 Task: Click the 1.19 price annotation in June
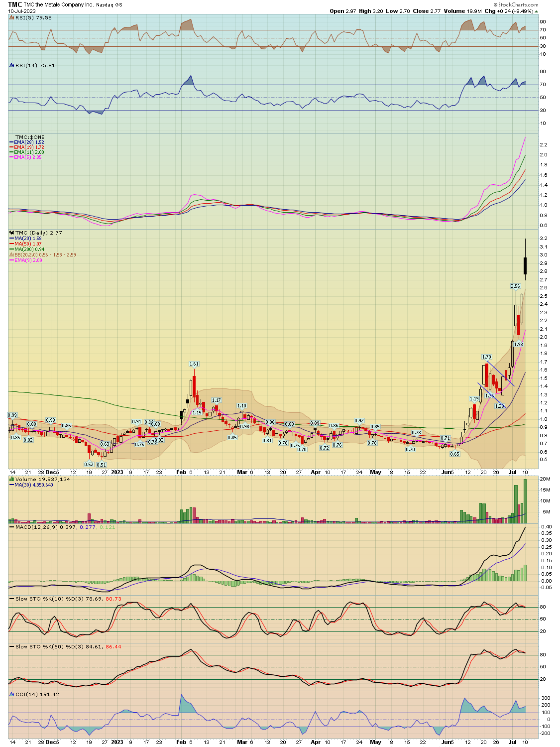[474, 399]
